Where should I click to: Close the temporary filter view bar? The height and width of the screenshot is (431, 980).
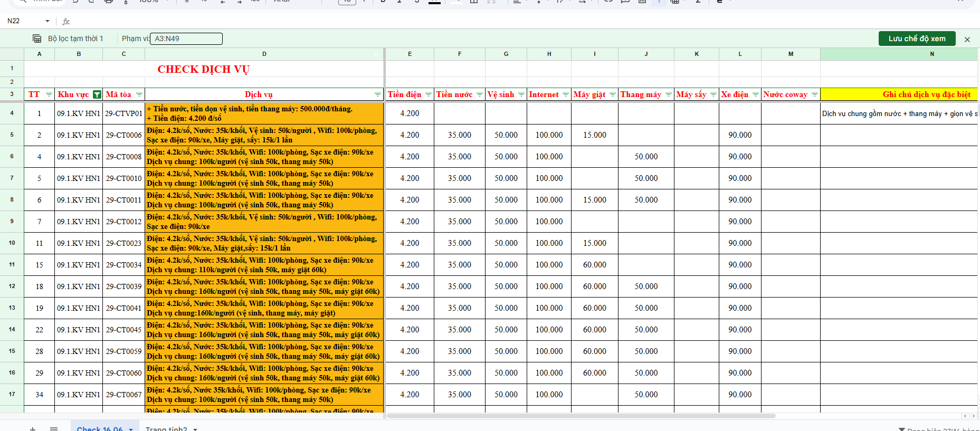point(967,39)
